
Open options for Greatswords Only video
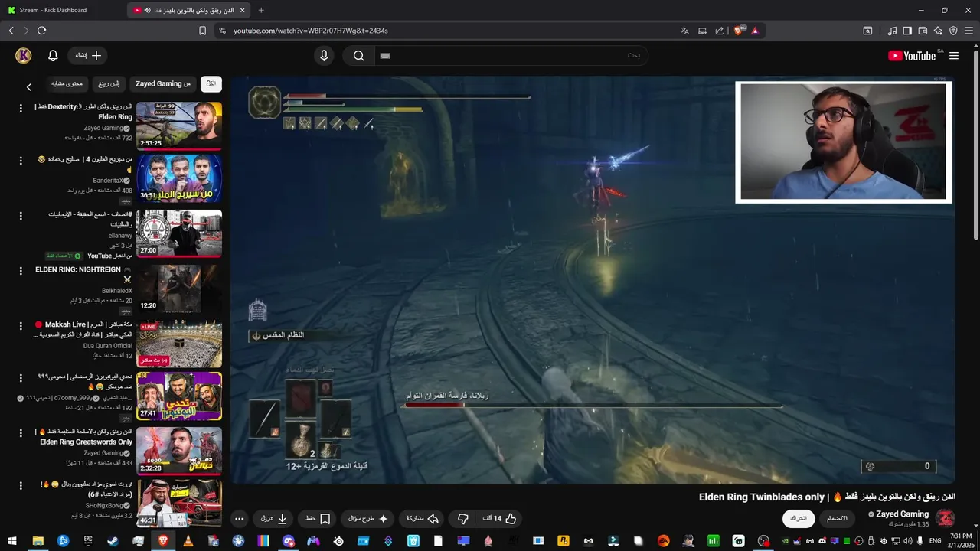[x=21, y=433]
